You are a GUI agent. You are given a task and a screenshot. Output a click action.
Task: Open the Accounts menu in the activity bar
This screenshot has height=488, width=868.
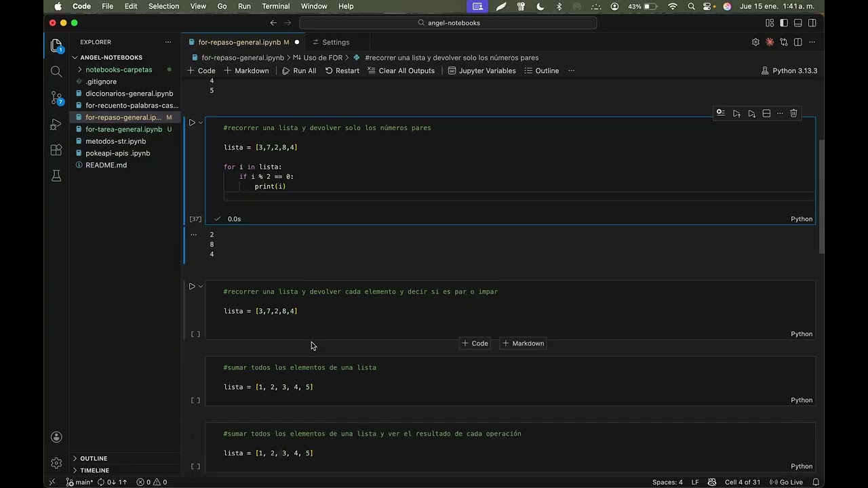click(56, 437)
